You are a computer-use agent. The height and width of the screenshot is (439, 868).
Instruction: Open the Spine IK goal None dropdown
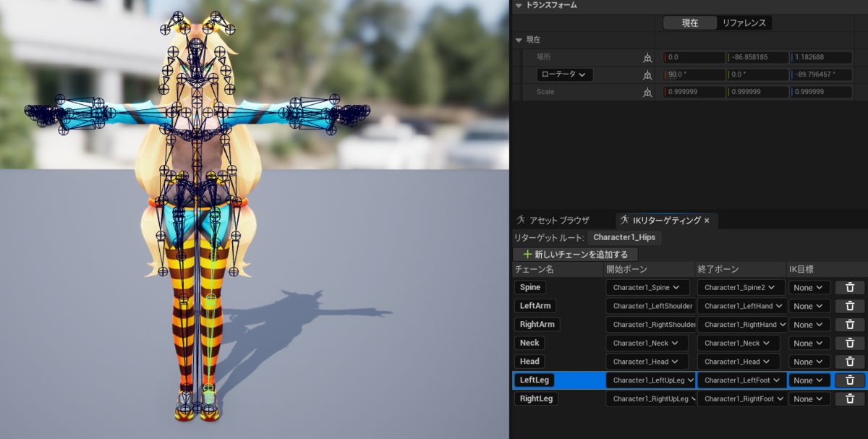[x=809, y=287]
